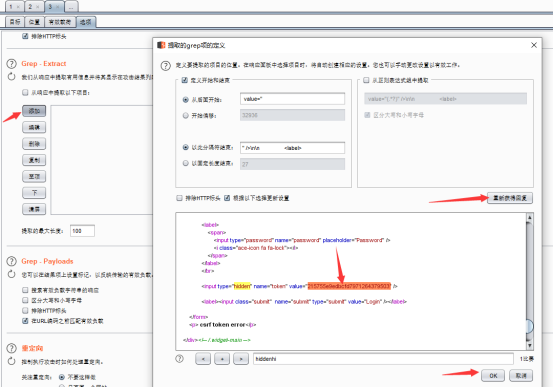Enable 从正则表达式组中提取 checkbox
Image resolution: width=553 pixels, height=388 pixels.
(366, 80)
